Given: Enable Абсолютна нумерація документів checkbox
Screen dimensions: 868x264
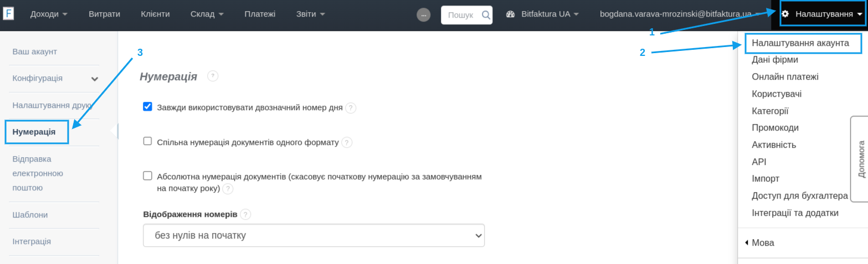Looking at the screenshot, I should tap(147, 176).
